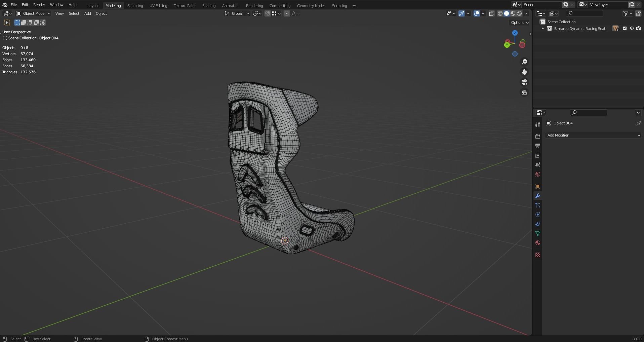Open the Global transform orientation dropdown
The height and width of the screenshot is (342, 644).
[237, 13]
